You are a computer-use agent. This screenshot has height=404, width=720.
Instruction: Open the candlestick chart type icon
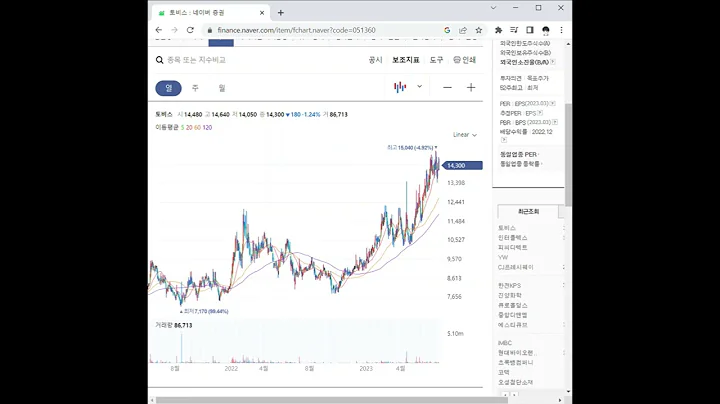[x=400, y=87]
